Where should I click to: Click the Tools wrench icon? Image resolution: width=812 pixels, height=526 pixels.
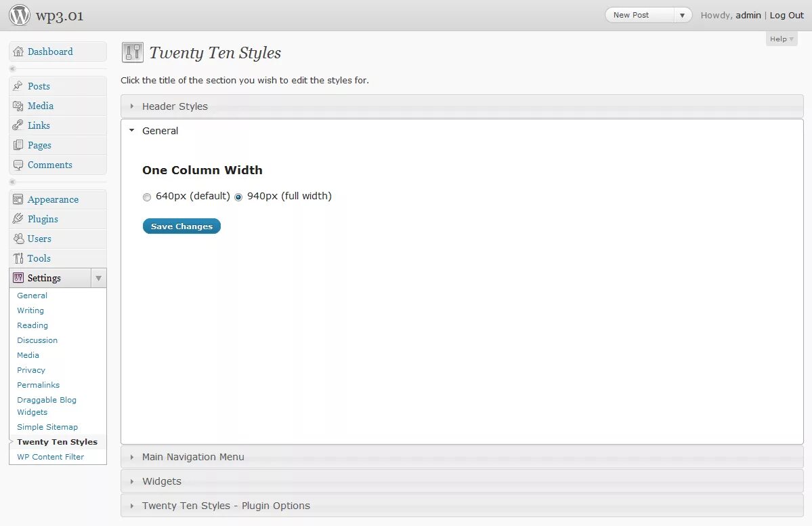pyautogui.click(x=18, y=258)
